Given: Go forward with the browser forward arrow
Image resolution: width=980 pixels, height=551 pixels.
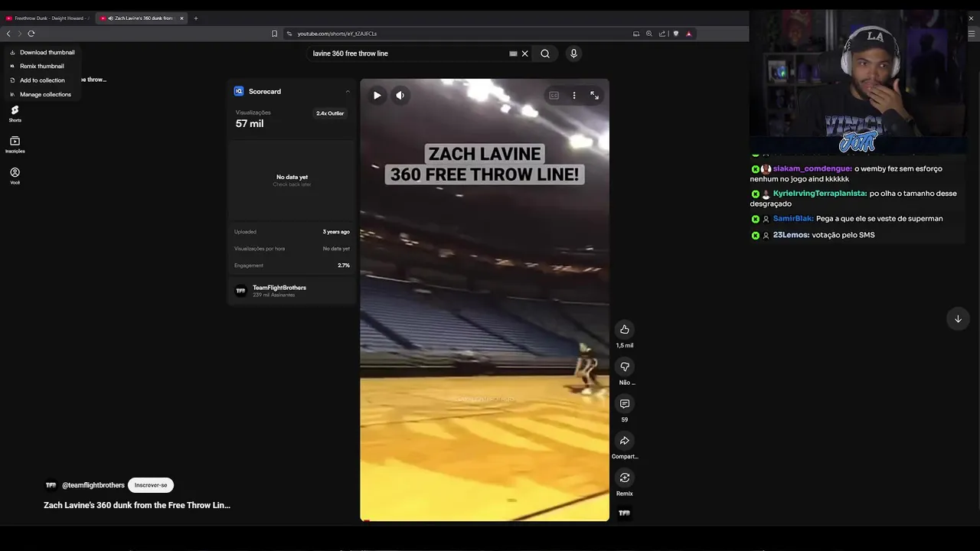Looking at the screenshot, I should tap(20, 34).
